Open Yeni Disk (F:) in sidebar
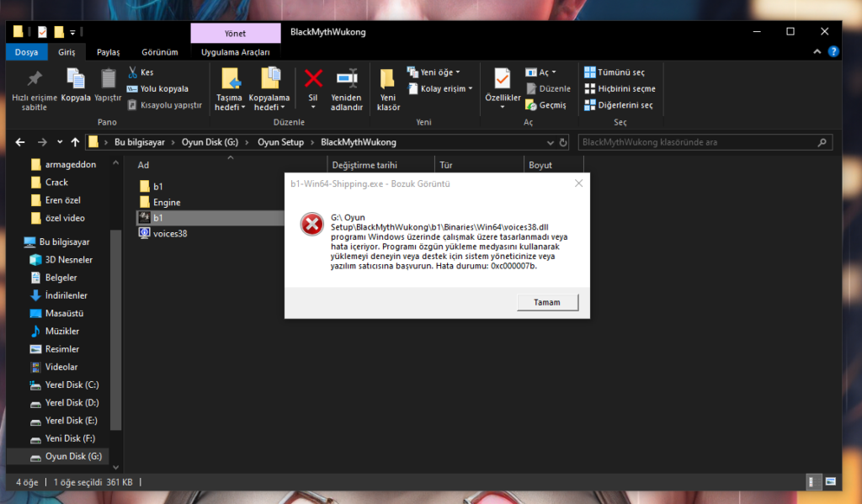The width and height of the screenshot is (862, 504). [62, 438]
